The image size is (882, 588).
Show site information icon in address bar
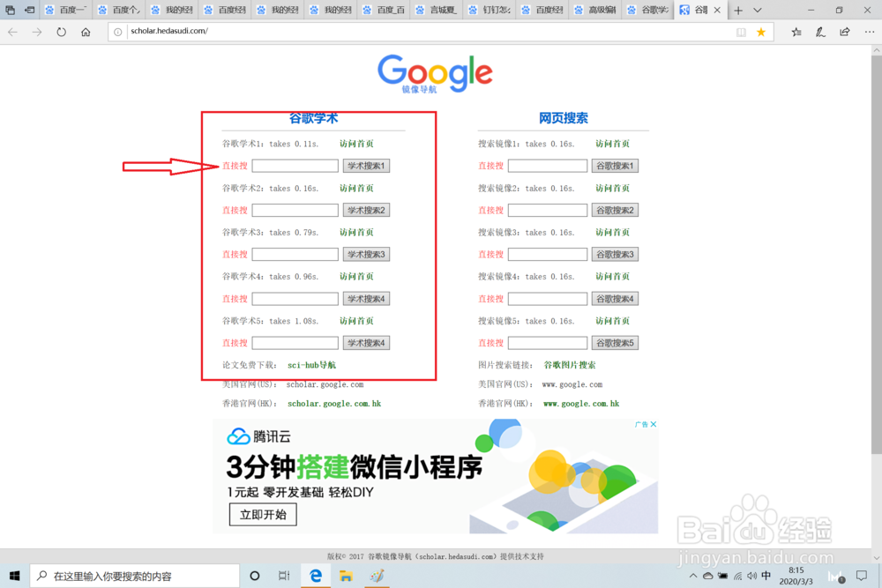point(117,32)
